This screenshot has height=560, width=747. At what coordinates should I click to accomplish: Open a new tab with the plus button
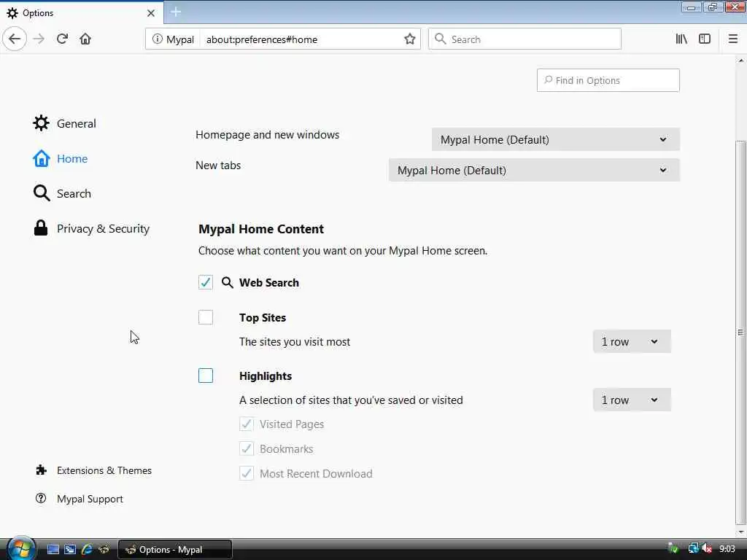(176, 12)
